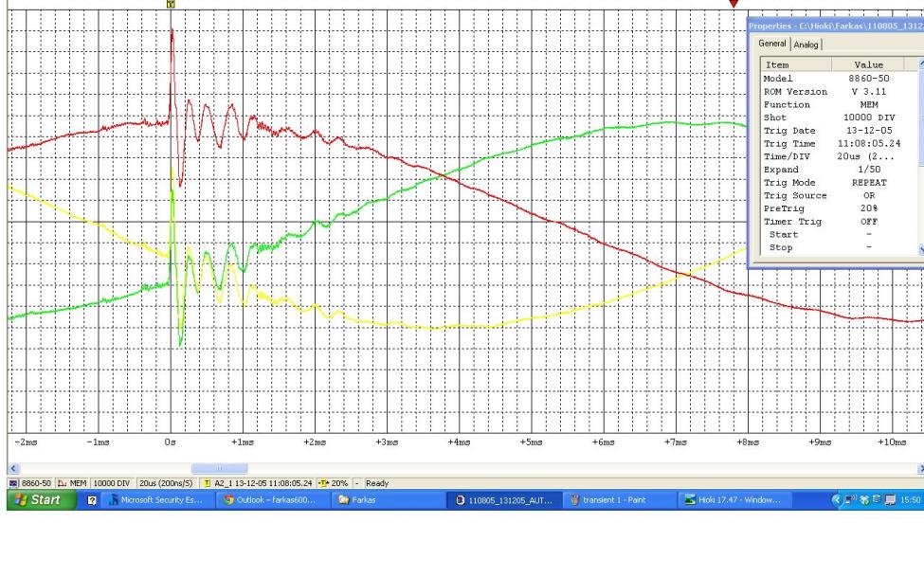Click the Item column header
924x577 pixels.
click(795, 64)
